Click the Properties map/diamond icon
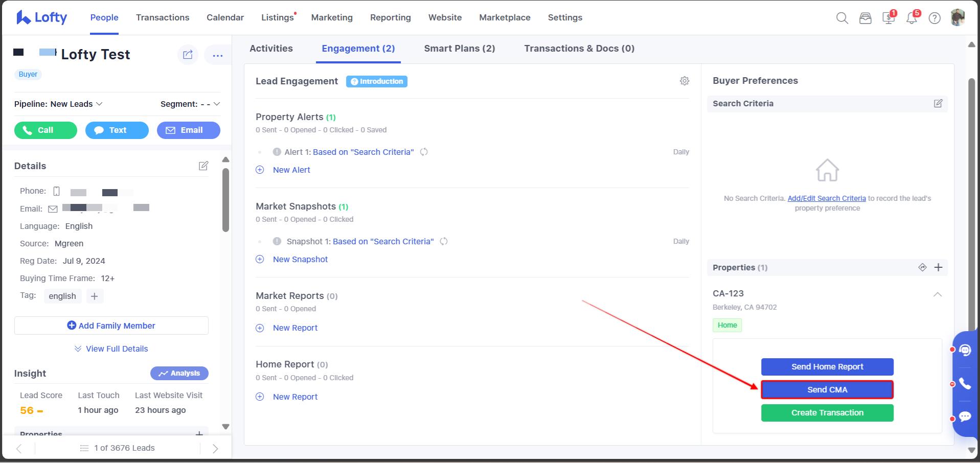980x463 pixels. (922, 267)
